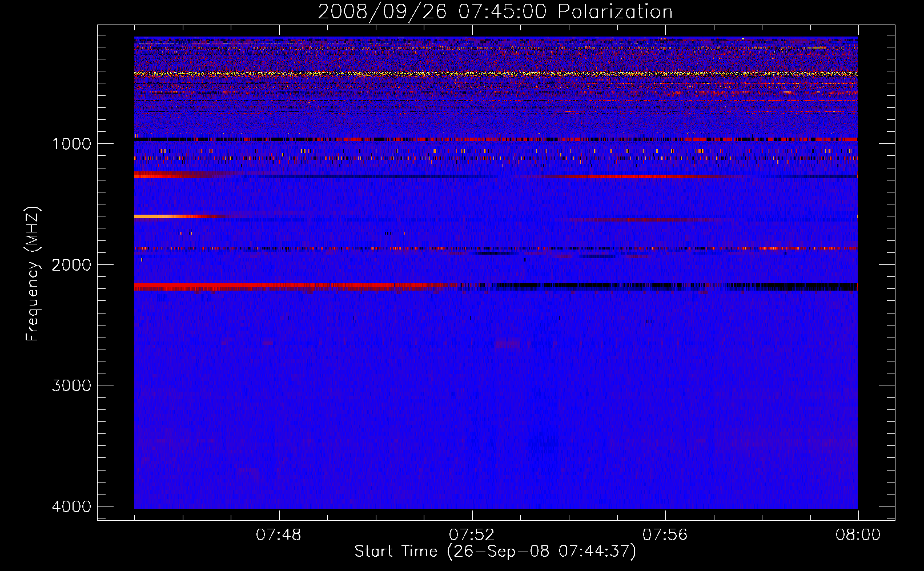Click the plot title '2008/09/26 07:45:00 Polarization'
This screenshot has width=924, height=571.
[495, 11]
